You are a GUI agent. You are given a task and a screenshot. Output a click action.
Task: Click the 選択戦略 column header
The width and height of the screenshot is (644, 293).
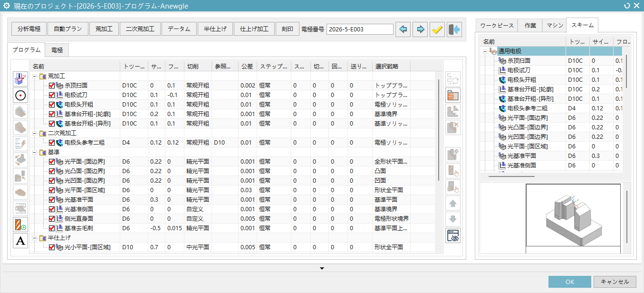point(391,66)
